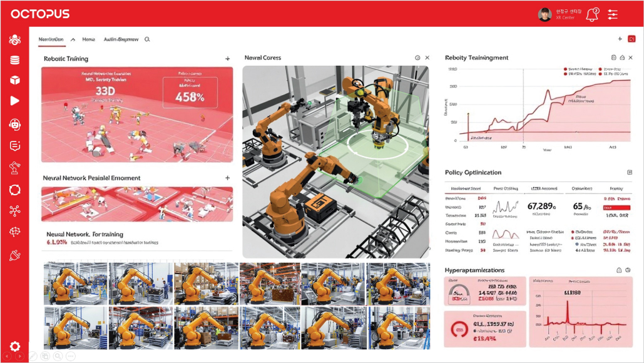
Task: Click the octopus logo icon in sidebar
Action: click(x=15, y=40)
